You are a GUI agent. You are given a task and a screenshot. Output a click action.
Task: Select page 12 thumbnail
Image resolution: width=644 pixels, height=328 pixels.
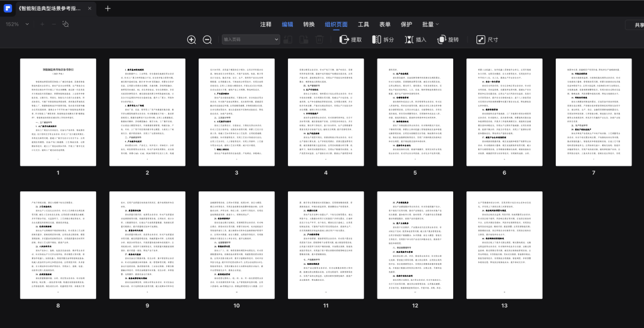pyautogui.click(x=415, y=245)
